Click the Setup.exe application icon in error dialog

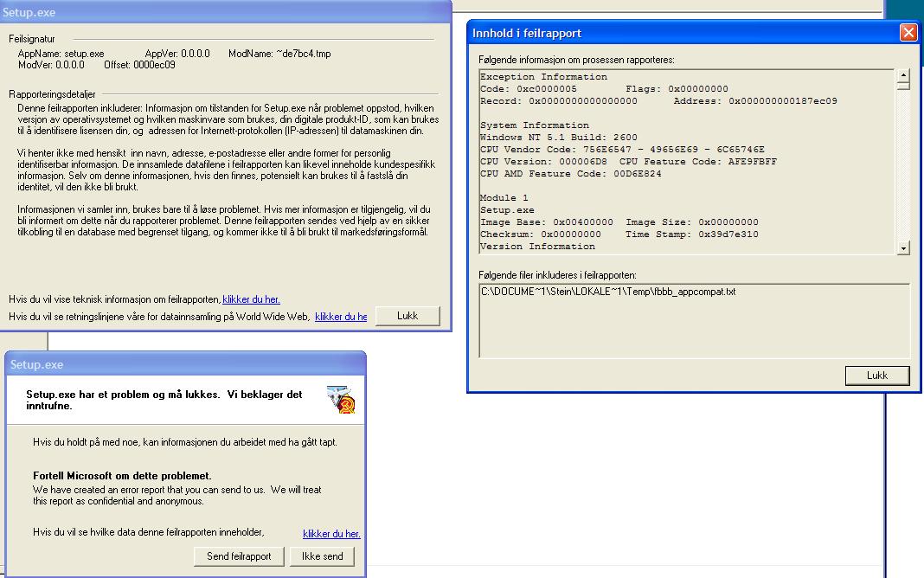click(x=341, y=400)
